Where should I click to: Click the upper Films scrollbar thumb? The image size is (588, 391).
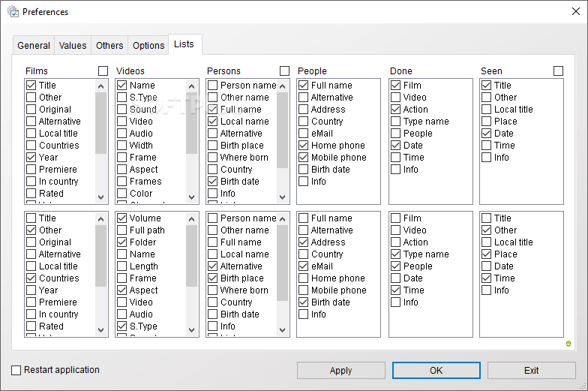click(100, 123)
